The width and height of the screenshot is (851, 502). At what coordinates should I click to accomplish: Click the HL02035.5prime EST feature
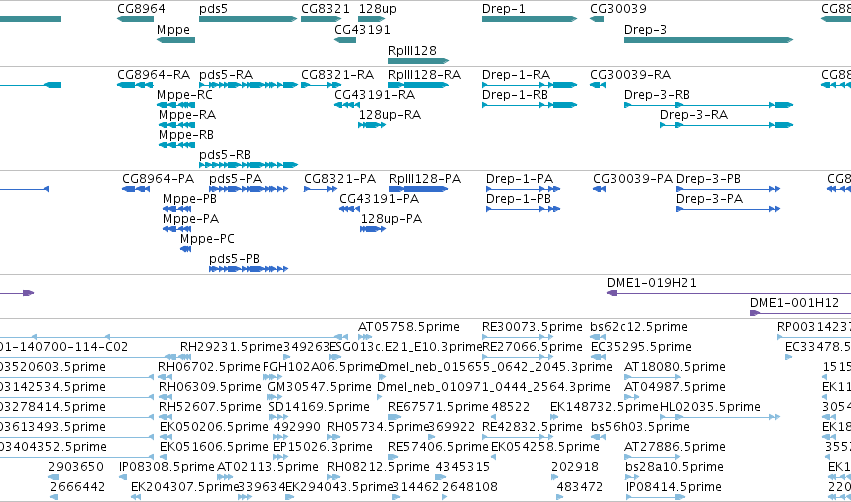pos(720,417)
